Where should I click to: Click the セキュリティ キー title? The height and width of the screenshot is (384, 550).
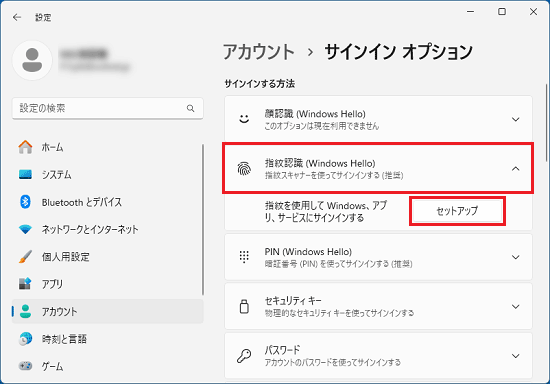(x=293, y=301)
